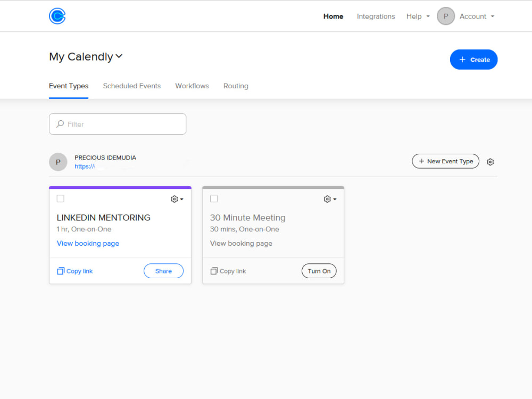
Task: Open the Routing tab
Action: pos(236,86)
